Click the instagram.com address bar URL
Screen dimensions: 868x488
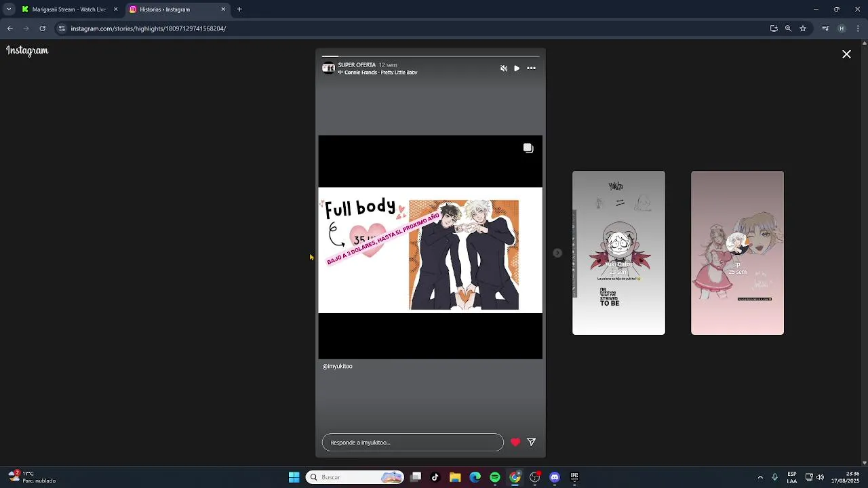coord(148,28)
